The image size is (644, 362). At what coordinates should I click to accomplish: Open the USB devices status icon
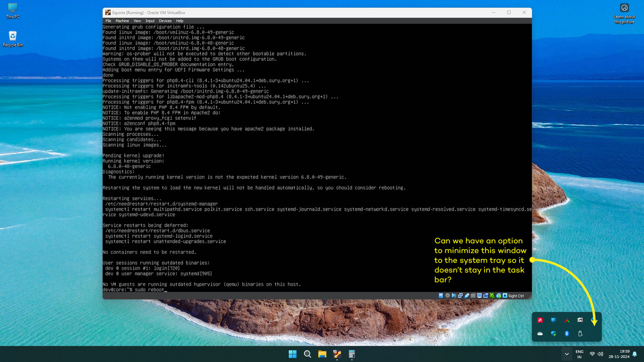click(467, 296)
